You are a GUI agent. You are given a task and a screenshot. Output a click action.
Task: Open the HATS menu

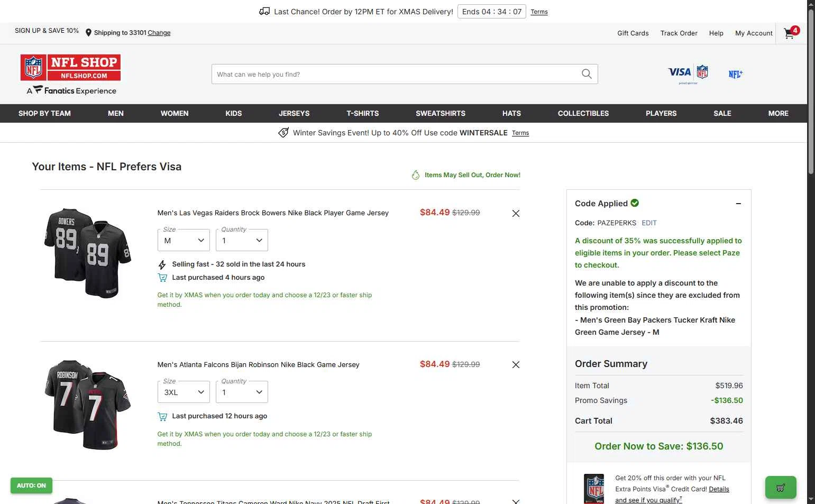511,113
